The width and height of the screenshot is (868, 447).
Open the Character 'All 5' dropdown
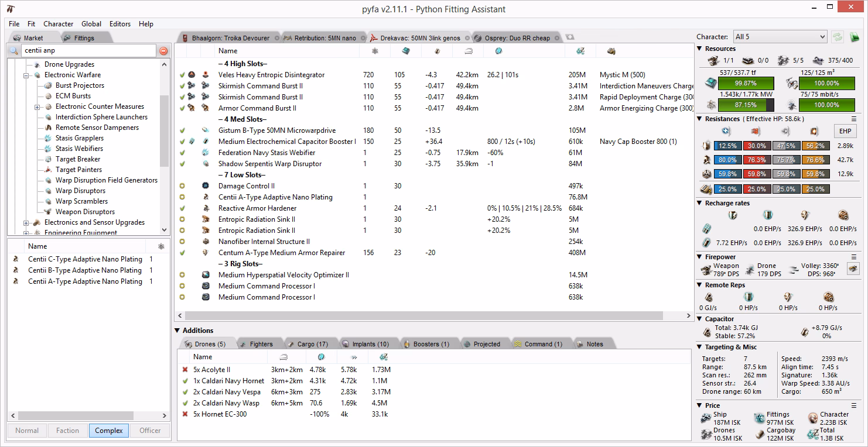click(x=779, y=36)
